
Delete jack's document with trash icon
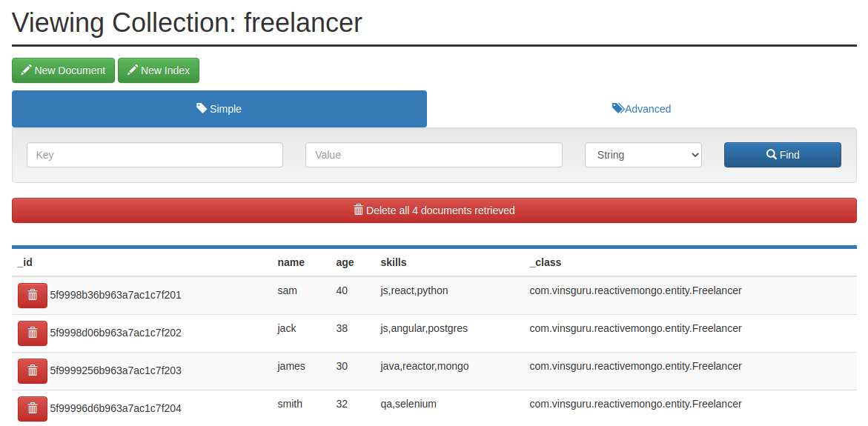pos(33,333)
